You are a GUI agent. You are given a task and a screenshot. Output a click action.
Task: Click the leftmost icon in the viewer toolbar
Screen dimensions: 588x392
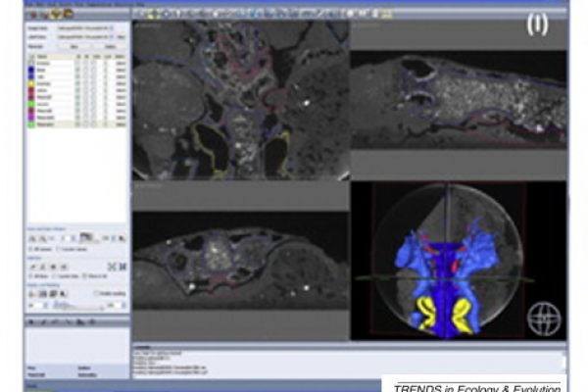tap(140, 14)
